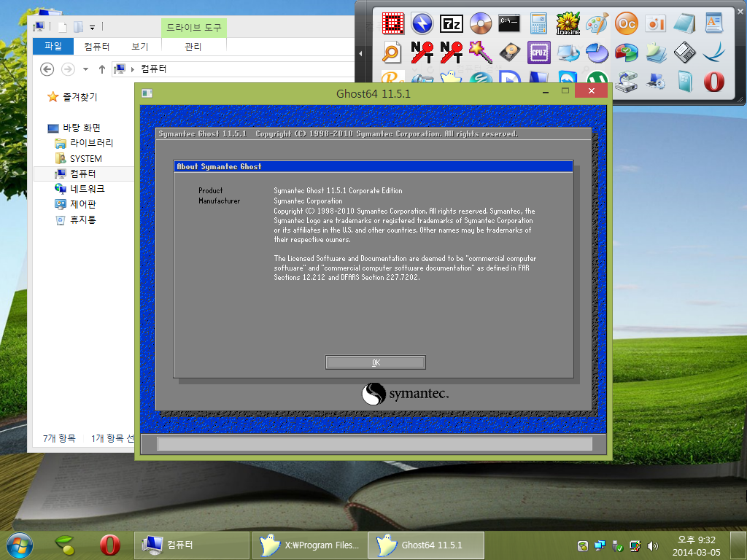Open the WordPad document icon in the launcher
Viewport: 747px width, 560px height.
pyautogui.click(x=713, y=23)
